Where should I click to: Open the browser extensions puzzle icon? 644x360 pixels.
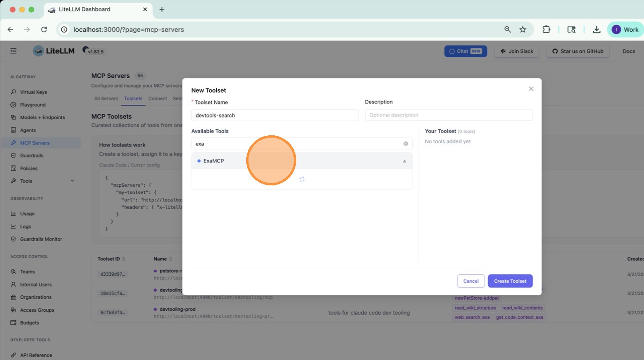(x=546, y=29)
